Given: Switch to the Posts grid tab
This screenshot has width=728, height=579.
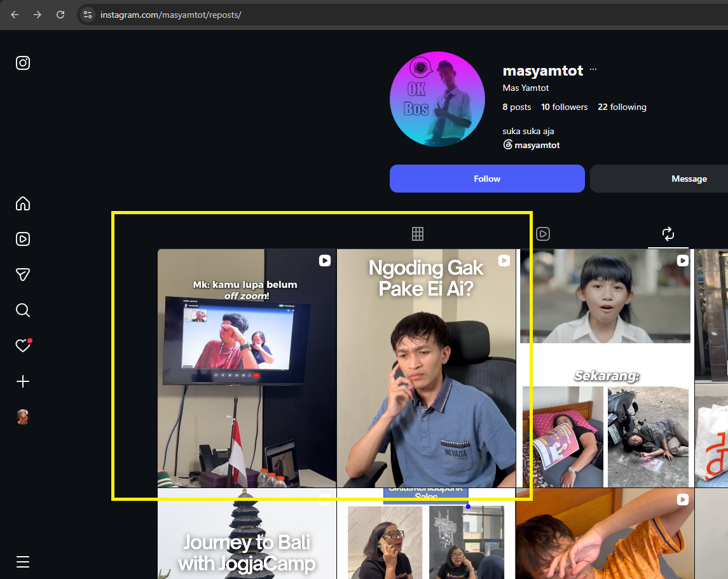Looking at the screenshot, I should click(x=417, y=234).
